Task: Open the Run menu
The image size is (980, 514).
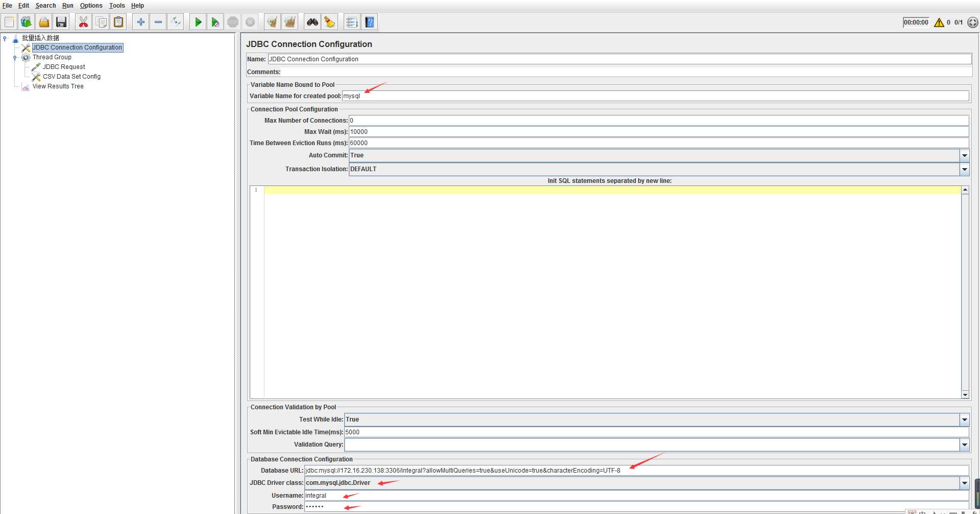Action: click(68, 6)
